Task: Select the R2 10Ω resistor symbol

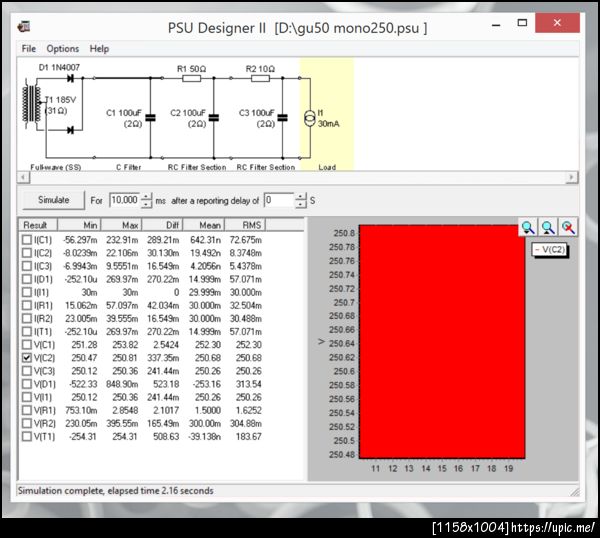Action: tap(260, 78)
